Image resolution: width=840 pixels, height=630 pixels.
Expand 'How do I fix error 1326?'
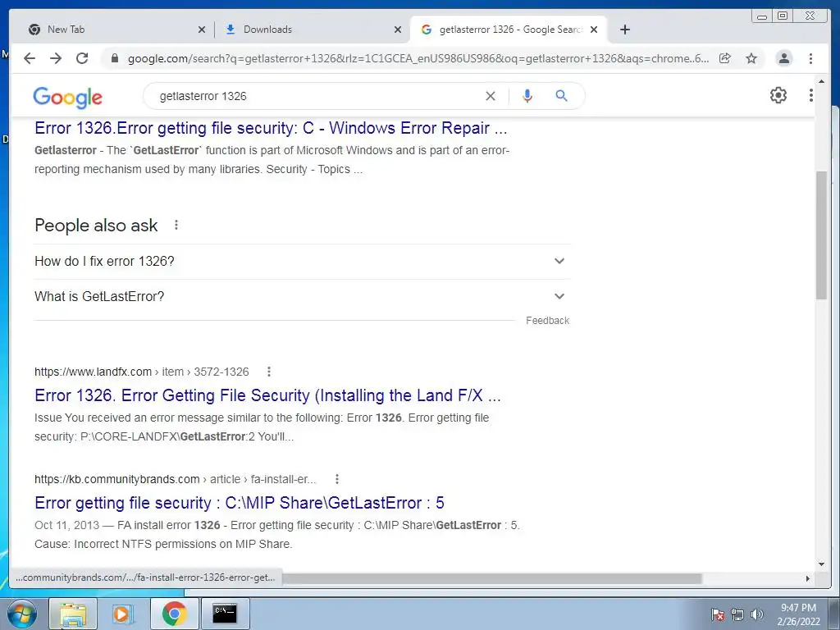(x=302, y=262)
